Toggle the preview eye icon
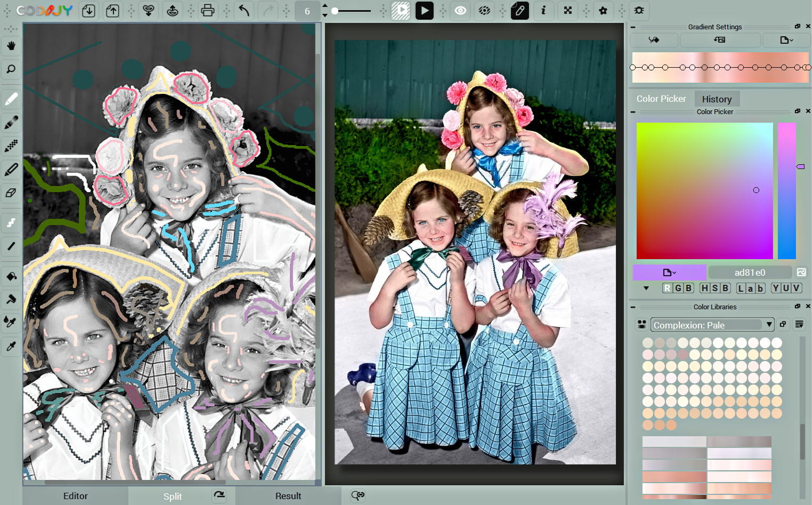Screen dimensions: 812x505 tap(460, 11)
